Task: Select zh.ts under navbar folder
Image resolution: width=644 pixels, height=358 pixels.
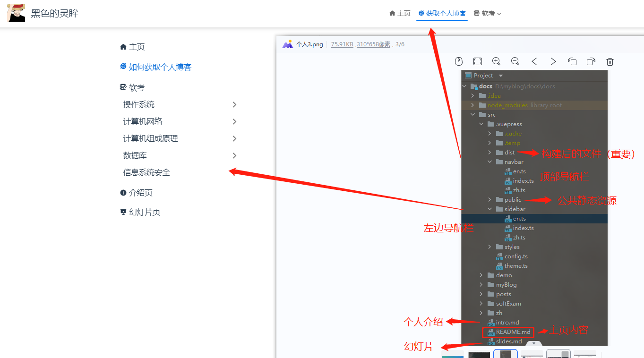Action: coord(515,190)
